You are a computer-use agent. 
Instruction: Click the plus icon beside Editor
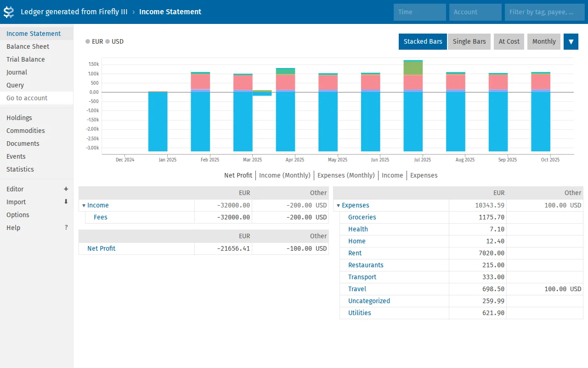(x=66, y=189)
